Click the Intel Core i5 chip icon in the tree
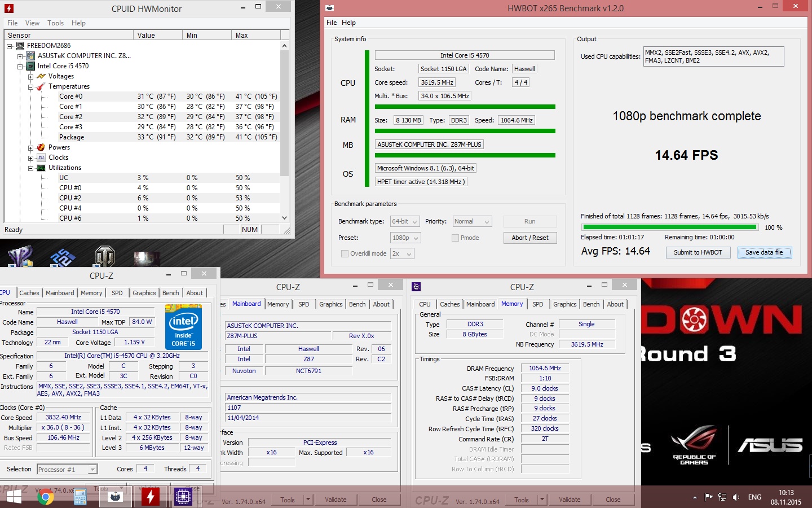The image size is (812, 508). pos(31,66)
